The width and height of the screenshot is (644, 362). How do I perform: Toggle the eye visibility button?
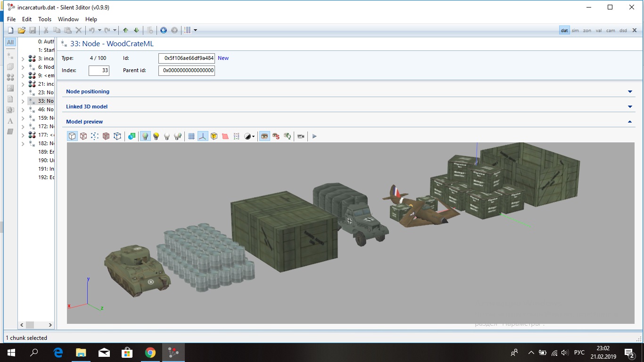coord(264,136)
